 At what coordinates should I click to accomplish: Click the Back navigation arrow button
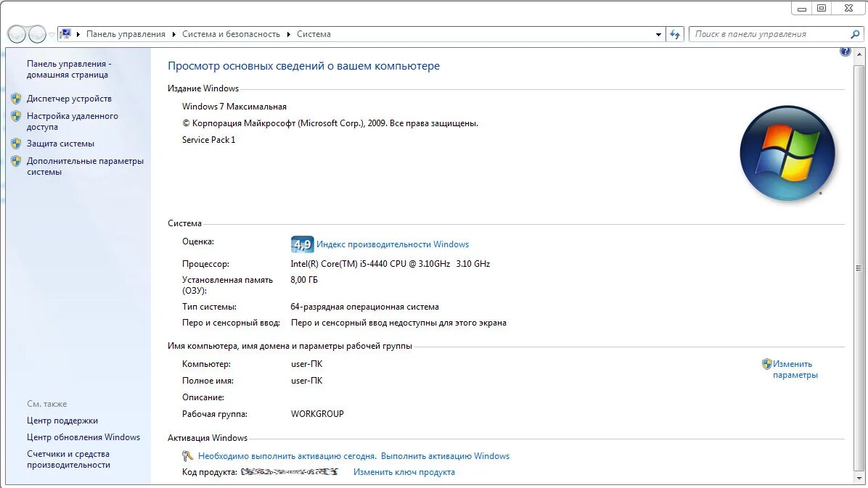(x=17, y=34)
